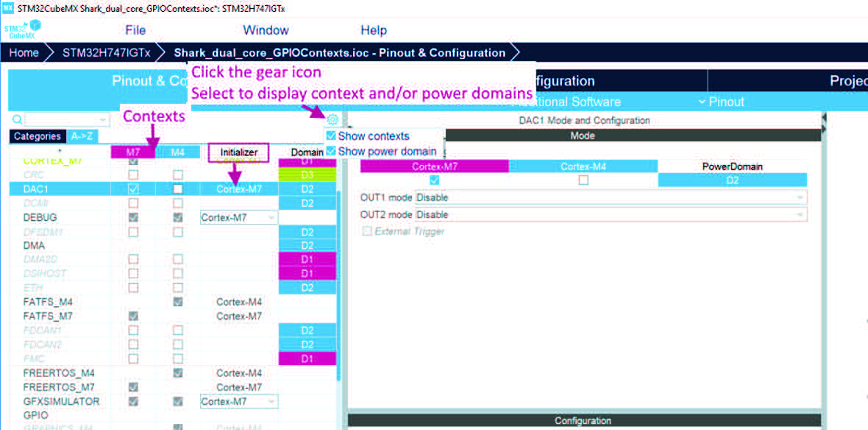The width and height of the screenshot is (868, 430).
Task: Select FATFS_M4 in the list
Action: tap(48, 302)
